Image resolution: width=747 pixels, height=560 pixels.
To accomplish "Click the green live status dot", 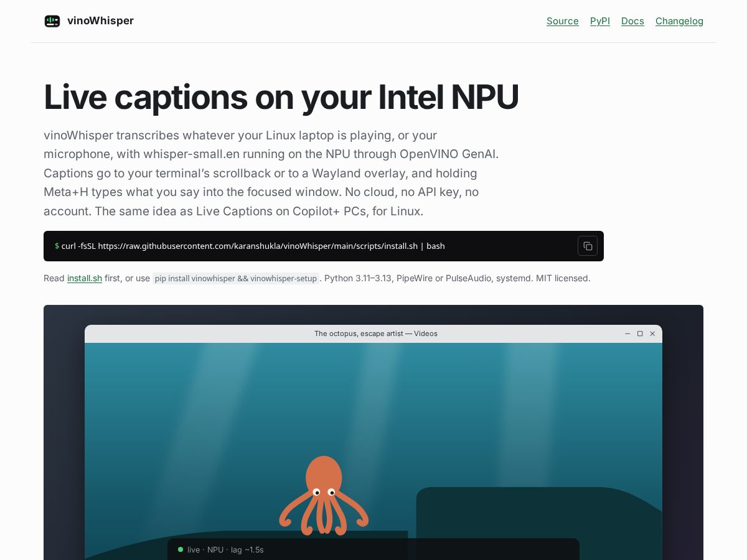I will [x=181, y=549].
